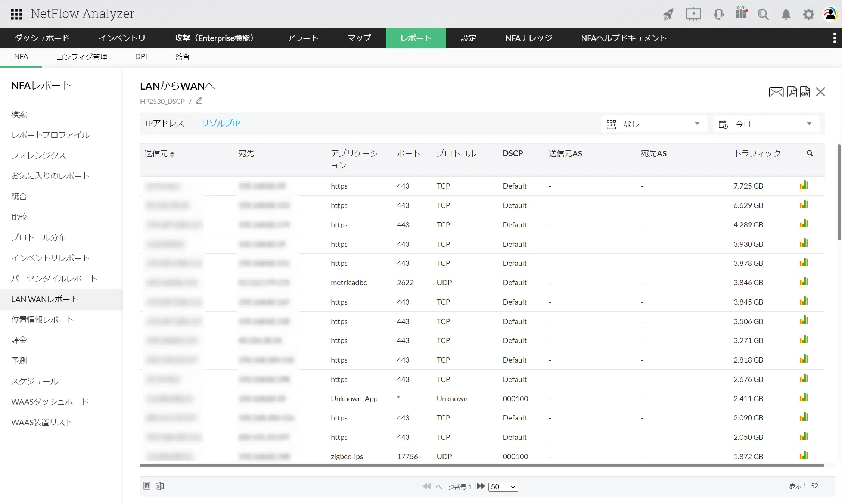
Task: Open フォレンジクス in the NFA sidebar
Action: tap(38, 155)
